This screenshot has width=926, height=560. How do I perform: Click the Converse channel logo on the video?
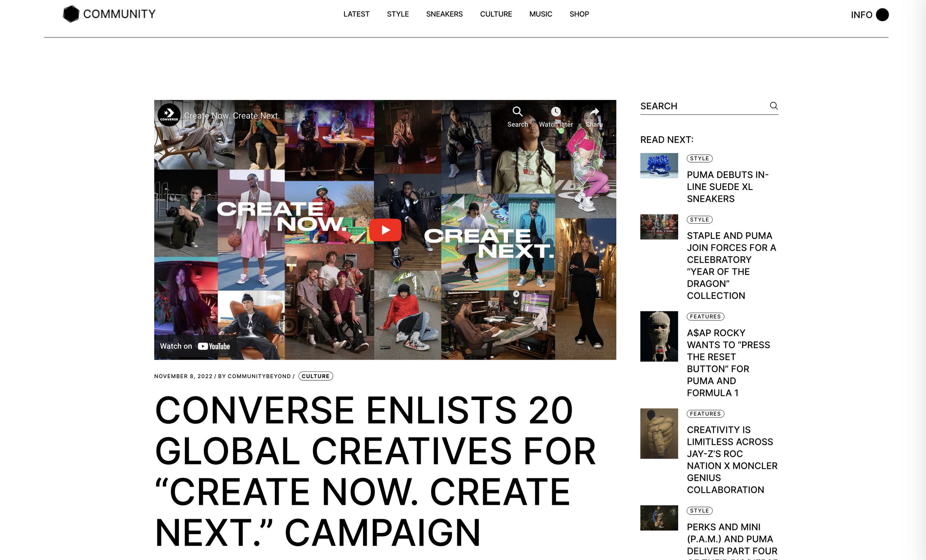point(169,115)
